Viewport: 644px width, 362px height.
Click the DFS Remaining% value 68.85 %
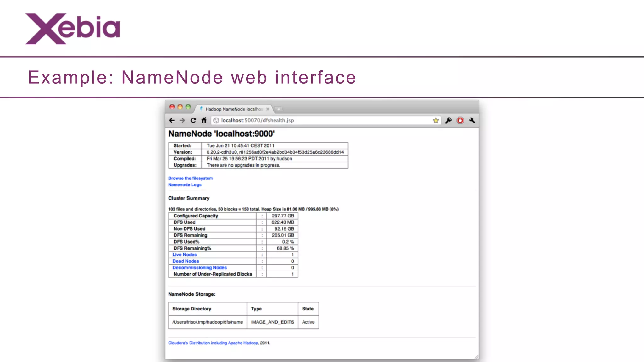coord(285,248)
